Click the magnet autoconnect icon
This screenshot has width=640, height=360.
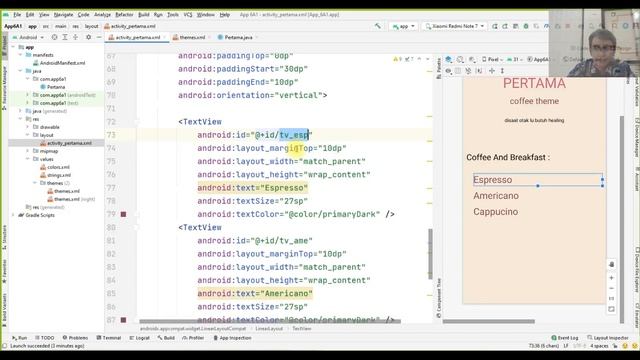468,71
